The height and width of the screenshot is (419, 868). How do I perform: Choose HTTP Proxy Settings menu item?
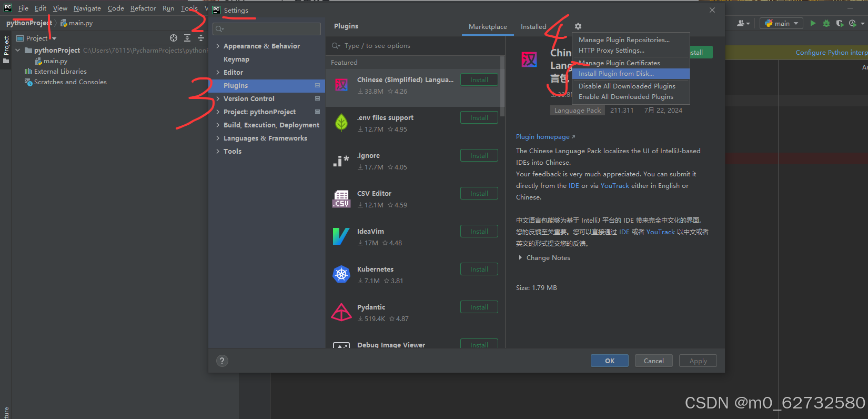point(631,51)
